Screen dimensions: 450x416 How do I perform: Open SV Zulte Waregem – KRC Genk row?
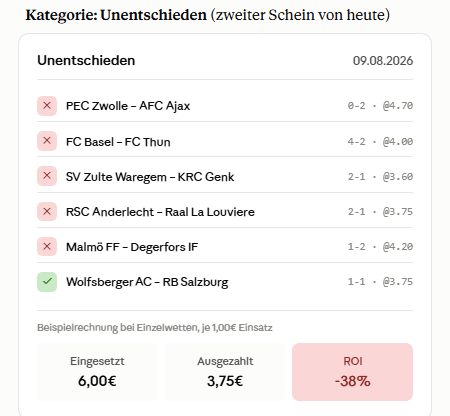coord(225,176)
